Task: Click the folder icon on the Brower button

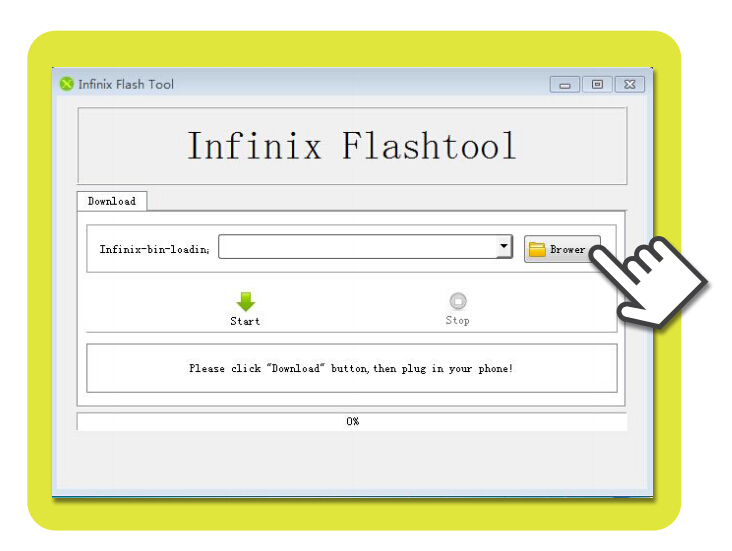Action: coord(537,249)
